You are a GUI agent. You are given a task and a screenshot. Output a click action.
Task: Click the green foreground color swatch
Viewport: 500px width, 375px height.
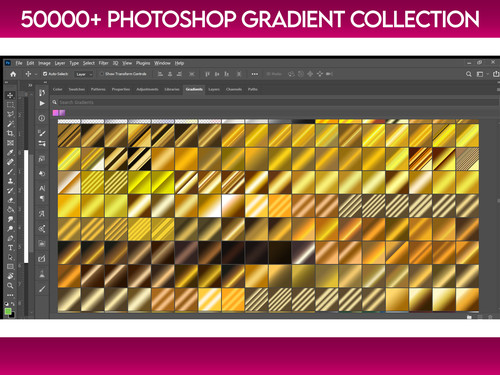[7, 311]
